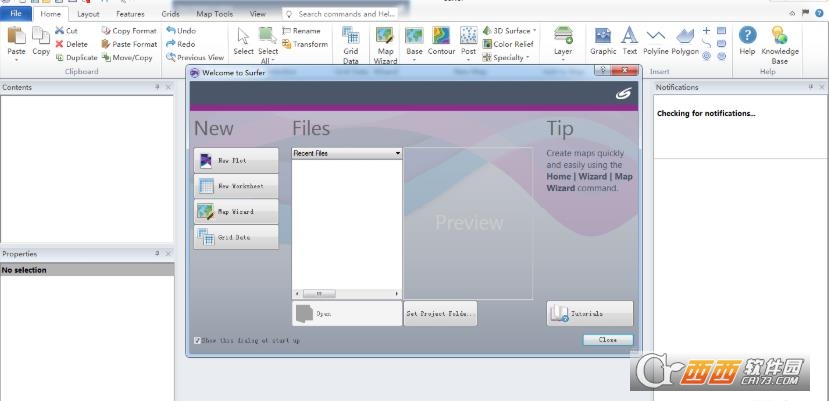
Task: Undo the last action
Action: point(181,31)
